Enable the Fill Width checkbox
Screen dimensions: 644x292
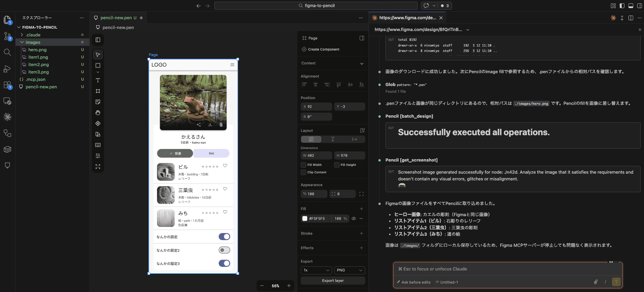pos(303,165)
